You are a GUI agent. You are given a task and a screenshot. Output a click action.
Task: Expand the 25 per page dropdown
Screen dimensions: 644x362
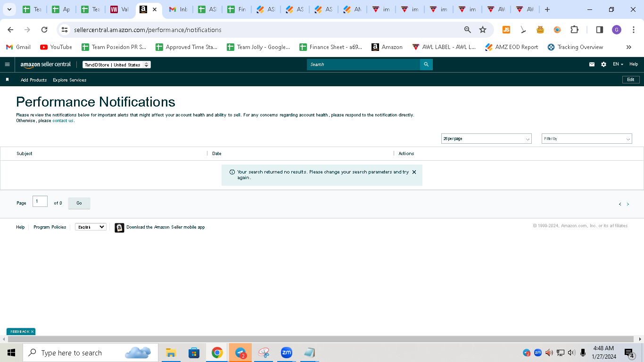(x=486, y=139)
